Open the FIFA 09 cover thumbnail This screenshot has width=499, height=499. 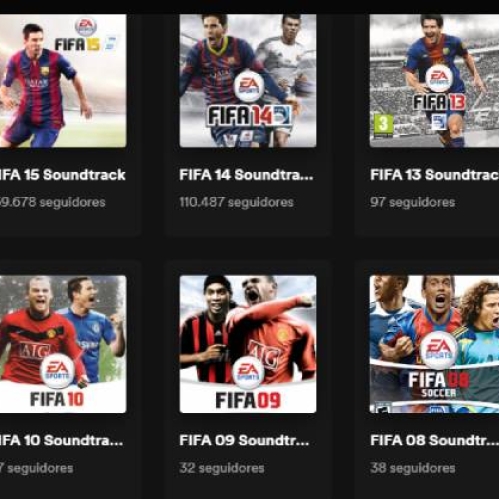click(248, 344)
